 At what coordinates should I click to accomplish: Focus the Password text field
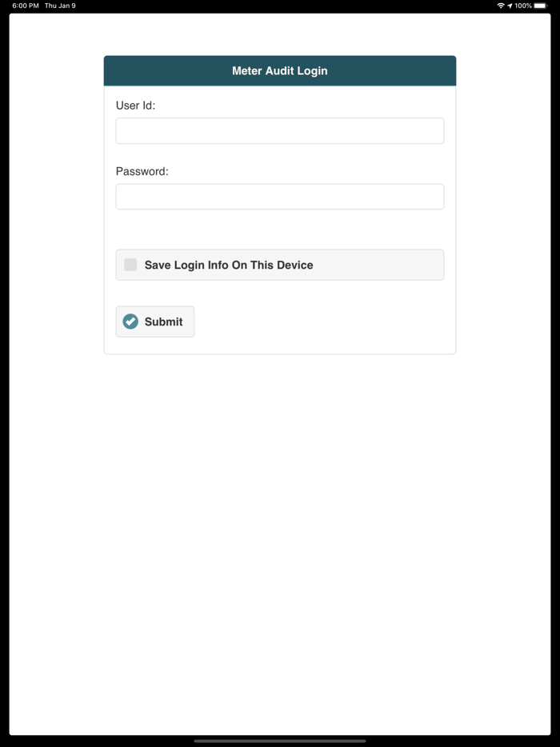(280, 196)
